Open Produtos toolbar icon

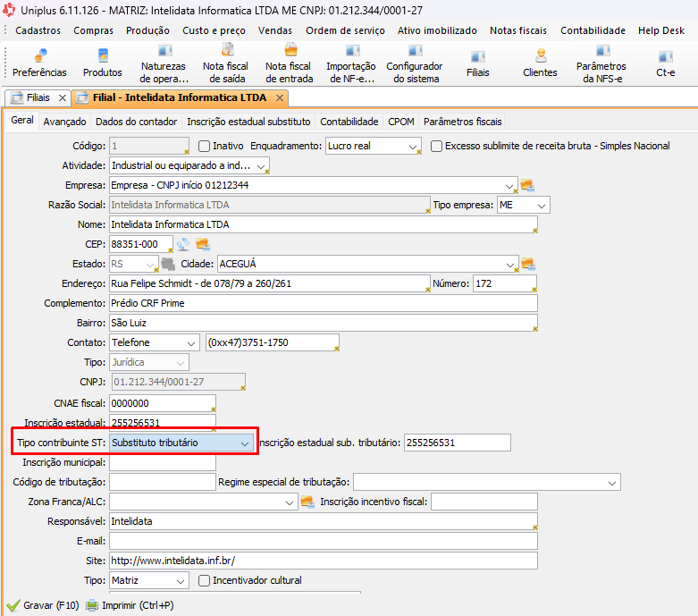pyautogui.click(x=103, y=55)
